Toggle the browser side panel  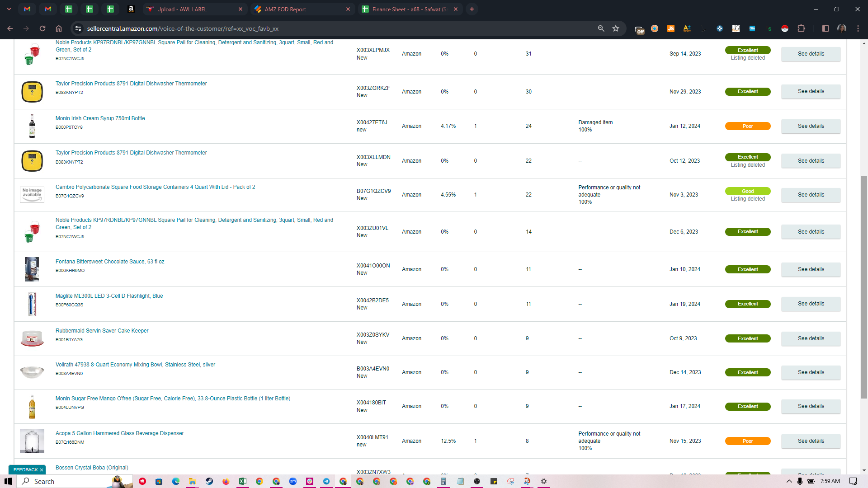point(826,28)
